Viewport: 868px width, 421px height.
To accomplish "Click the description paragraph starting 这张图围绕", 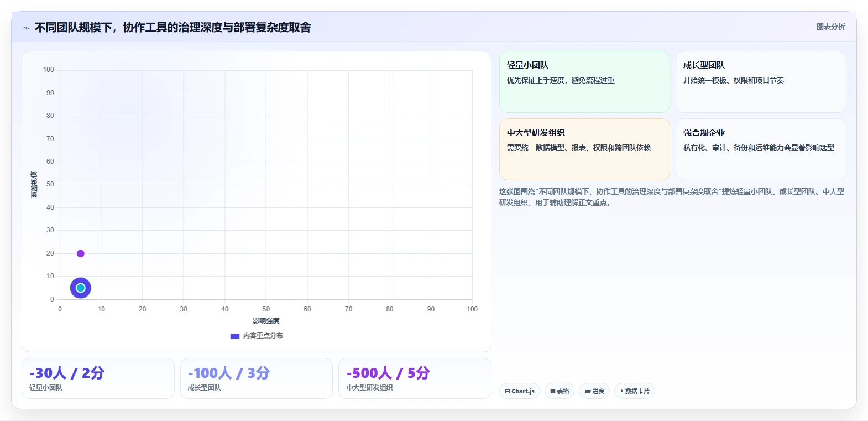I will pyautogui.click(x=672, y=197).
